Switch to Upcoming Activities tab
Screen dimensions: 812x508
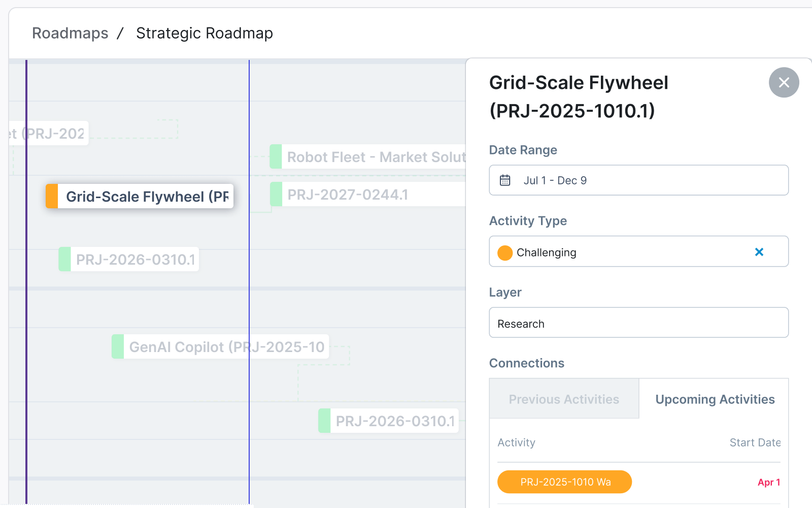coord(715,399)
